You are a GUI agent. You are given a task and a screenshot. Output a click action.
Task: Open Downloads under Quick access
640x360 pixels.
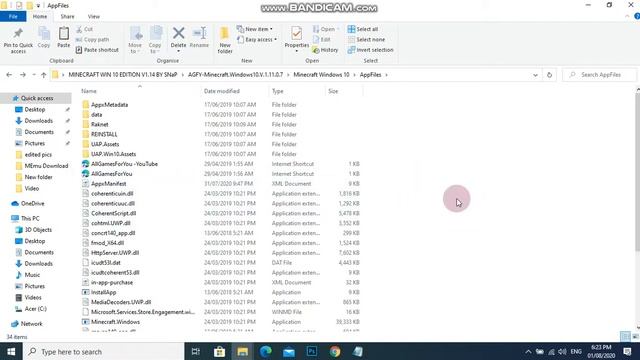(38, 121)
